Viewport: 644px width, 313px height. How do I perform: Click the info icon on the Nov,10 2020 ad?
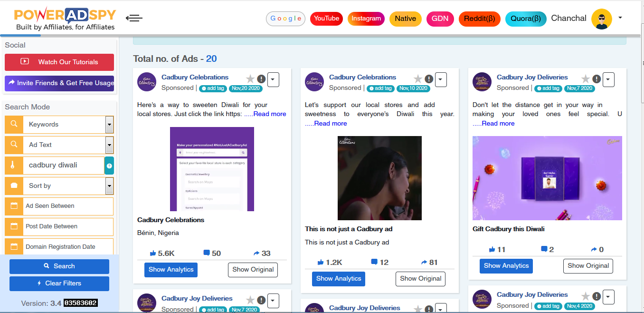429,79
